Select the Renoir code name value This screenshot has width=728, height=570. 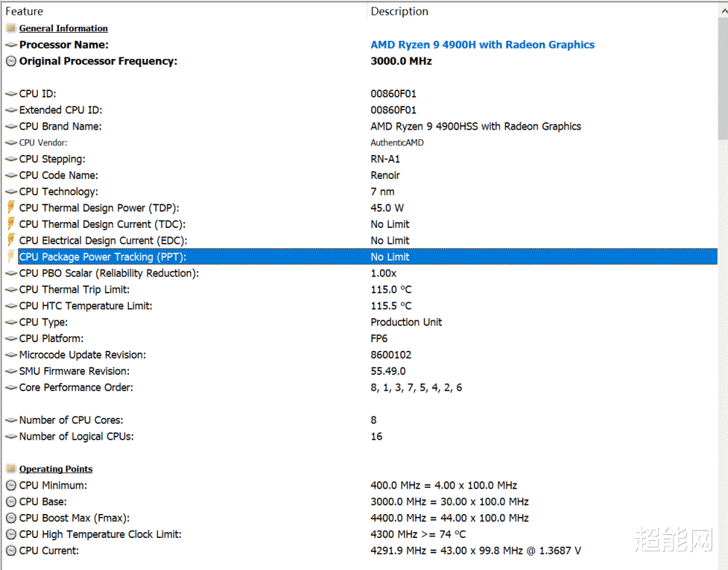(x=385, y=175)
